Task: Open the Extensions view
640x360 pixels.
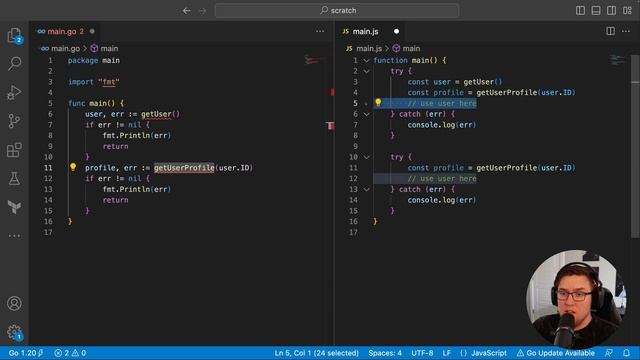Action: (14, 150)
